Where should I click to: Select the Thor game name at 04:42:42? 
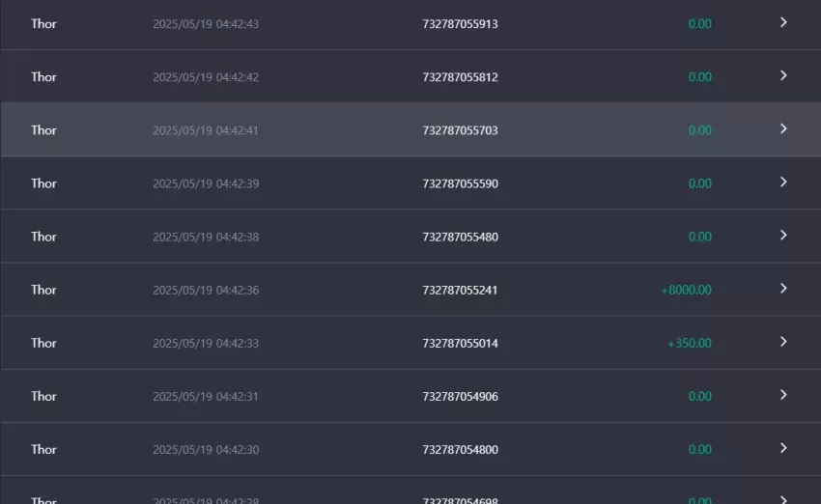pos(43,77)
